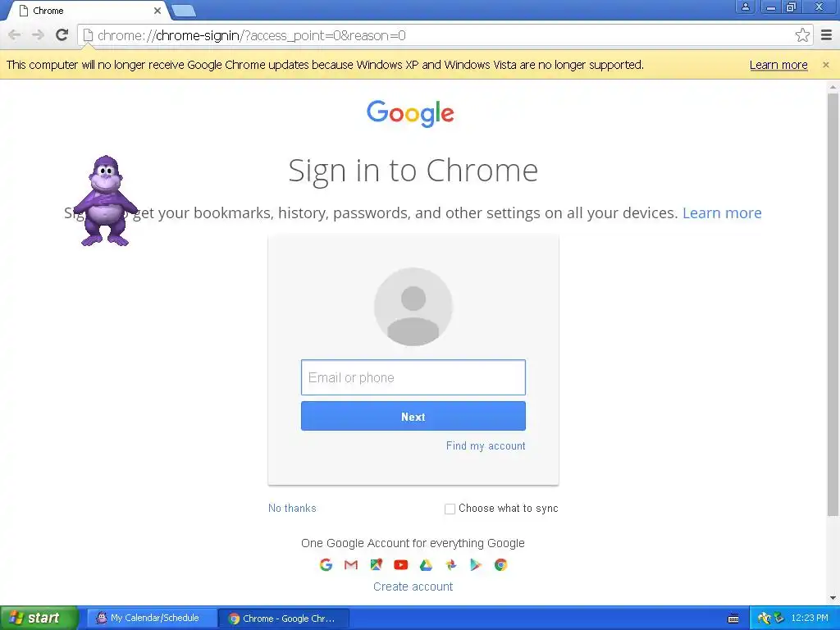Click the Google logo
The image size is (840, 630).
(410, 113)
